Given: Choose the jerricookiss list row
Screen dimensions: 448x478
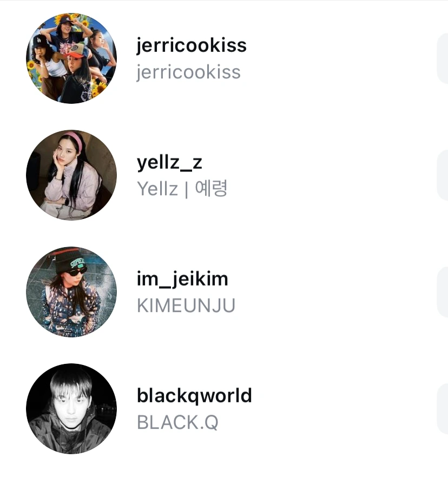Looking at the screenshot, I should pyautogui.click(x=224, y=58).
